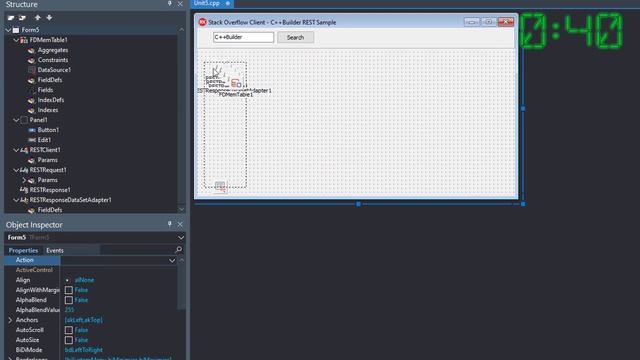The height and width of the screenshot is (360, 640).
Task: Click the Object Inspector search magnifier icon
Action: point(178,249)
